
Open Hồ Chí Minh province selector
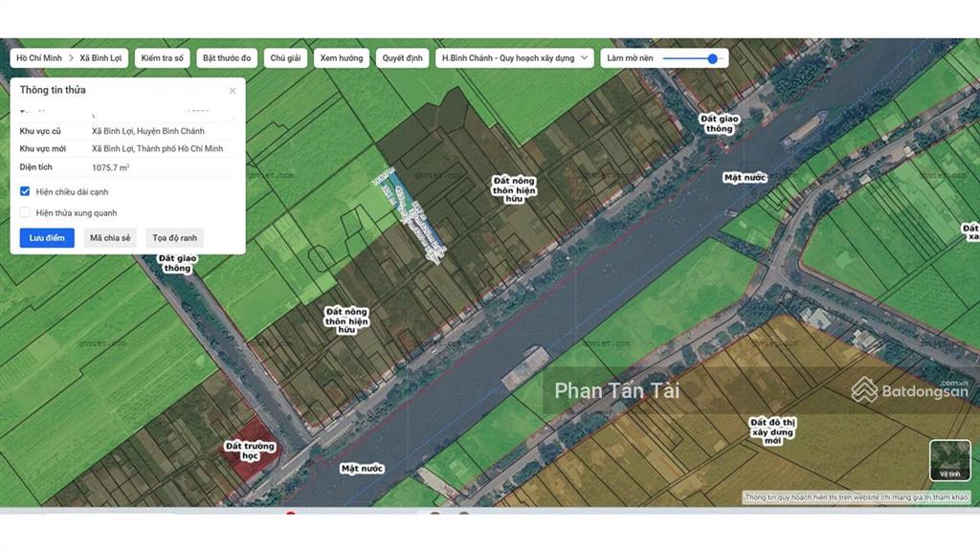(38, 58)
